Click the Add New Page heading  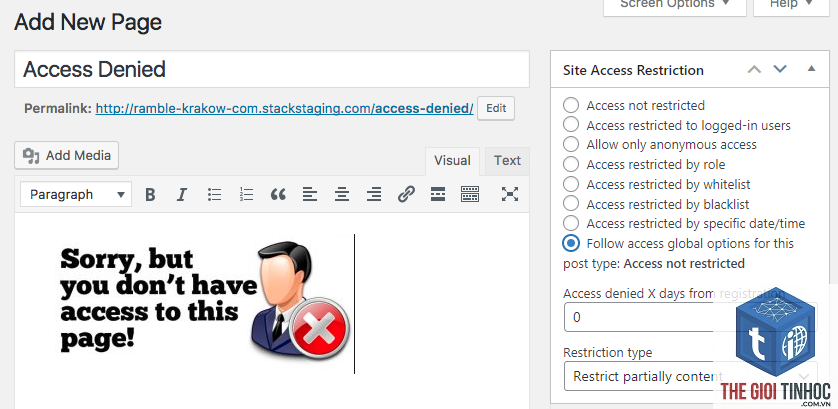pyautogui.click(x=88, y=22)
